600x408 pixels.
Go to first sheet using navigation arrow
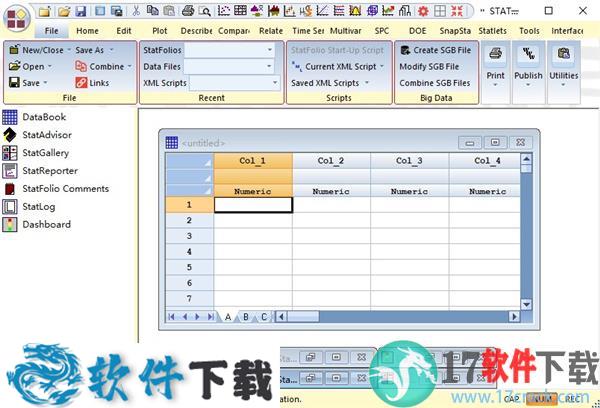pyautogui.click(x=171, y=317)
